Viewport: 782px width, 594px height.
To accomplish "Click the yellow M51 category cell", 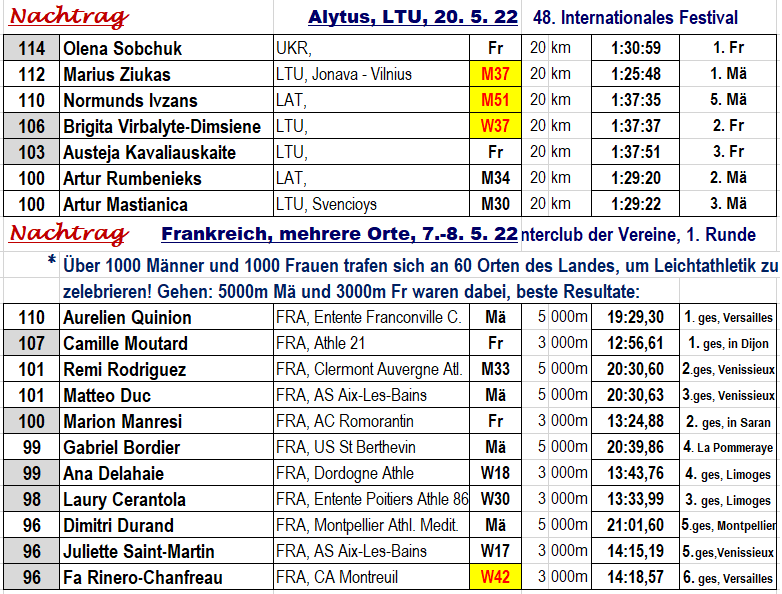I will coord(495,100).
